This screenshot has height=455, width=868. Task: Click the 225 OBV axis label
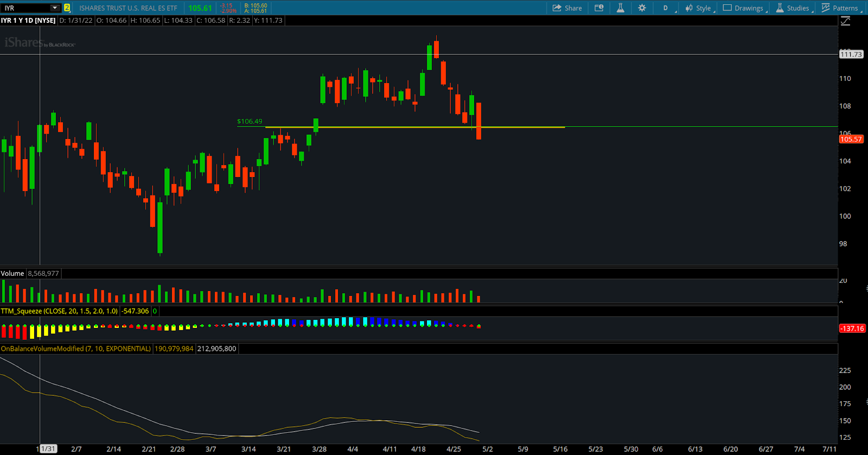click(845, 370)
